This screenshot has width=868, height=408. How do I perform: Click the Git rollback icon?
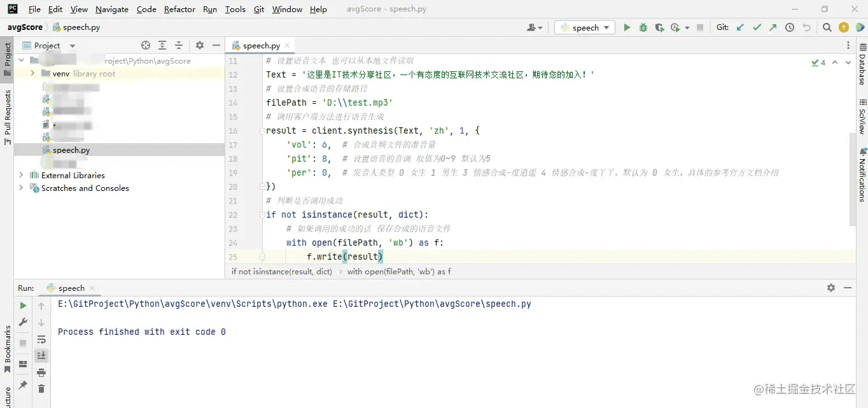pos(806,27)
